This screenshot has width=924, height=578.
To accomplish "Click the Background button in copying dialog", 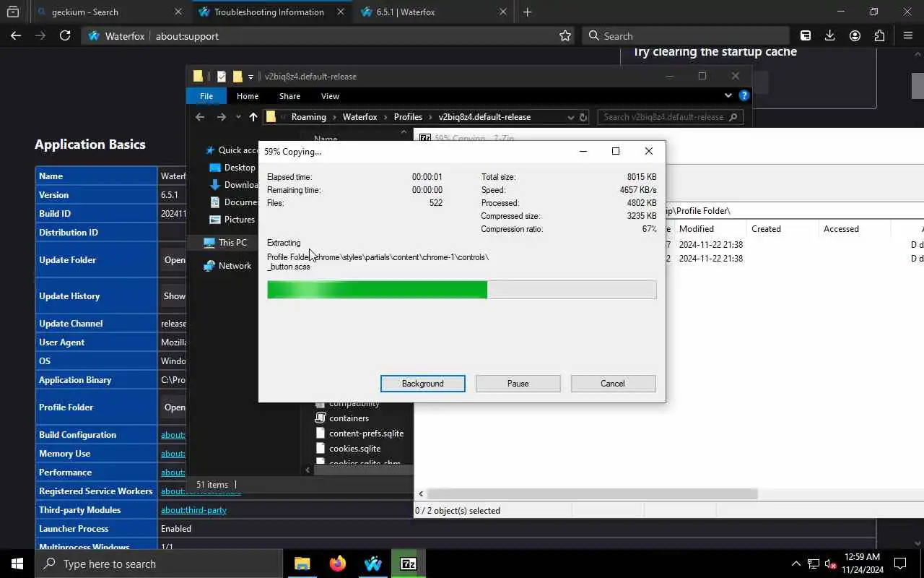I will (x=422, y=384).
